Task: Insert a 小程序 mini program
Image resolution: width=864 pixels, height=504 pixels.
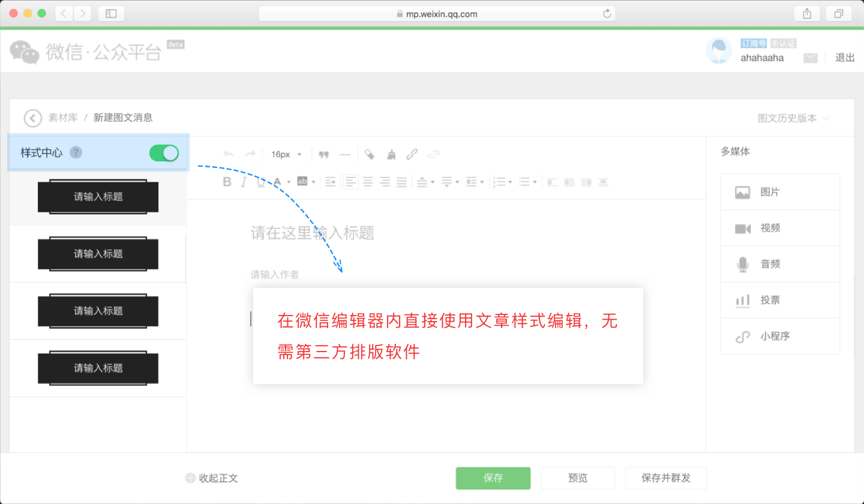Action: coord(780,336)
